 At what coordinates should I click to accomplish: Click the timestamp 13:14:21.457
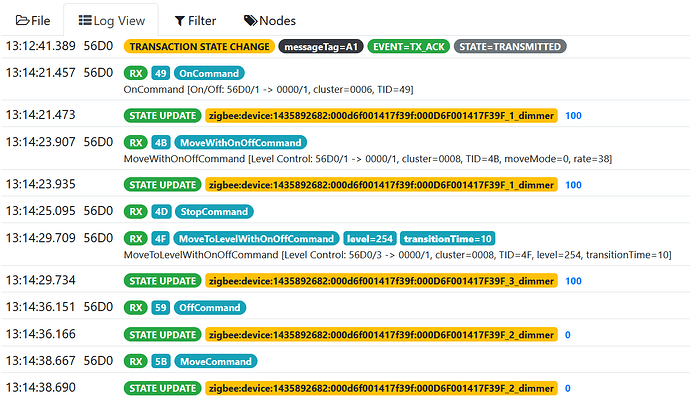point(40,73)
